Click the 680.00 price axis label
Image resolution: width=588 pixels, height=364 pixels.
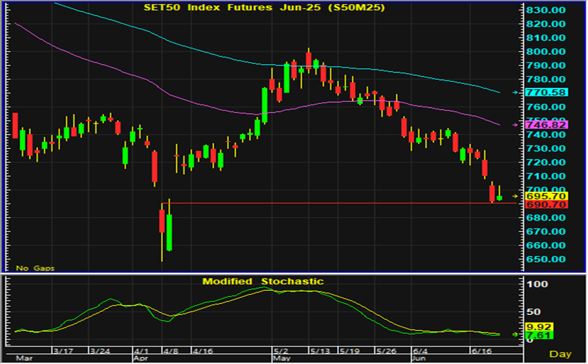(x=546, y=218)
